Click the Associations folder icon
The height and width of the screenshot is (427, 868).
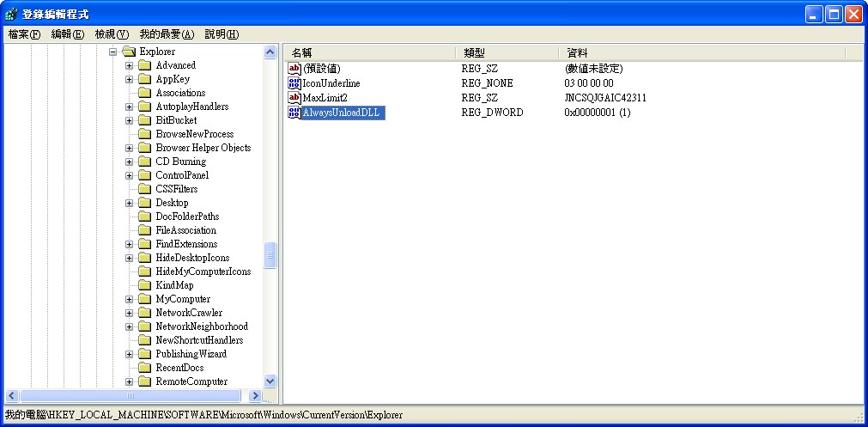pos(144,93)
